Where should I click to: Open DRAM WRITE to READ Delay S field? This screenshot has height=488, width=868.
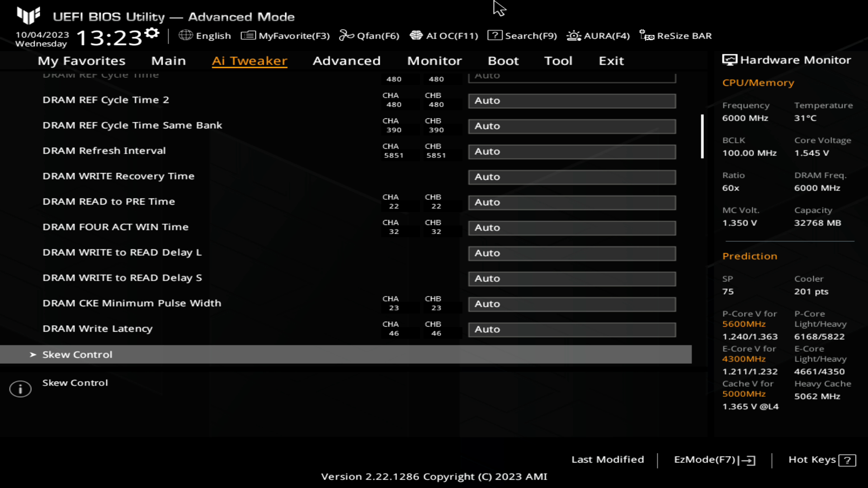pos(572,279)
